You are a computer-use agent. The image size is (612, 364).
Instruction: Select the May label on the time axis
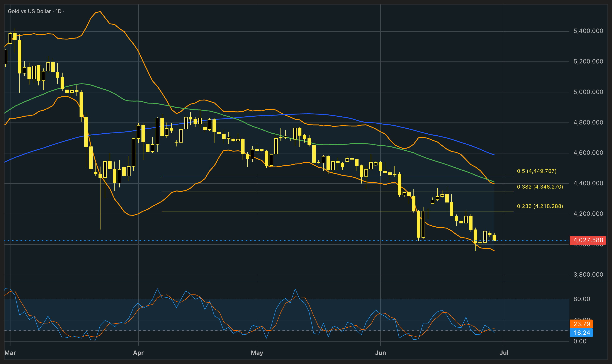[x=257, y=353]
